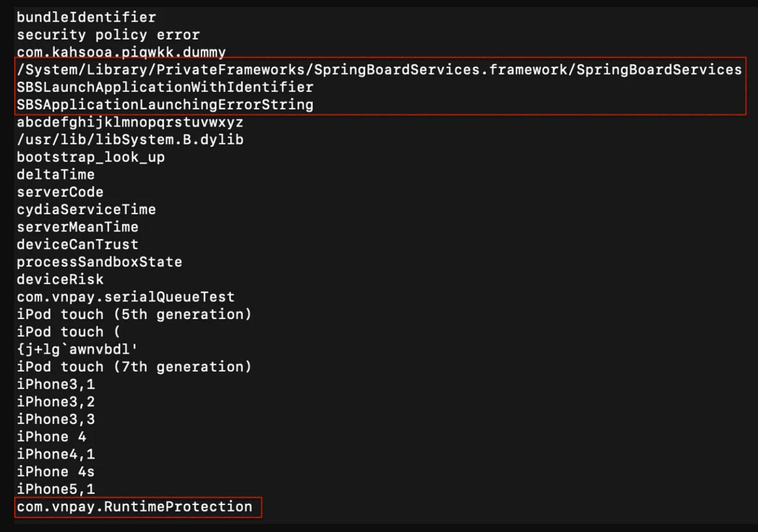This screenshot has height=532, width=758.
Task: Click com.vnpay.serialQueueTest string
Action: 126,297
